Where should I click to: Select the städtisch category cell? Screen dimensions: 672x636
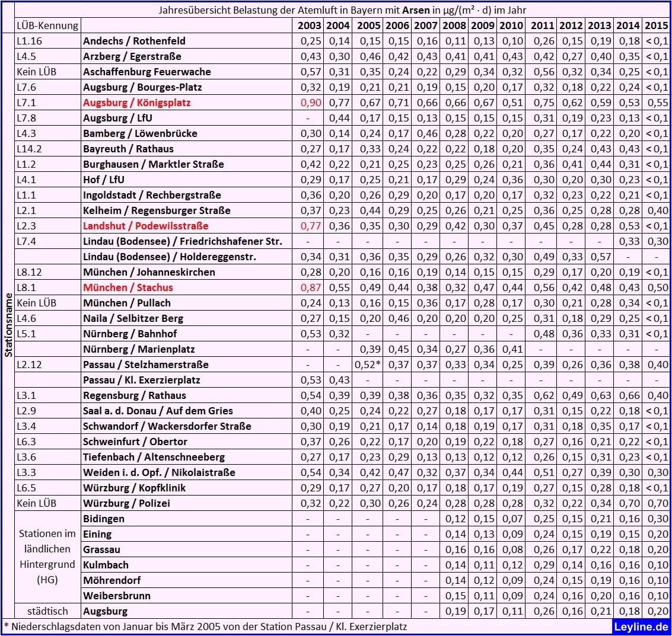pyautogui.click(x=47, y=611)
